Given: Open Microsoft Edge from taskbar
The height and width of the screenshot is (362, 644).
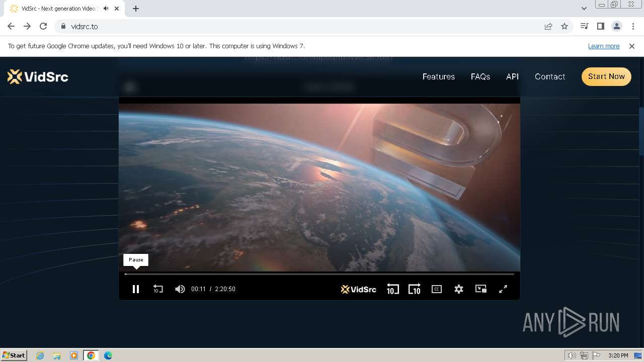Looking at the screenshot, I should tap(108, 355).
